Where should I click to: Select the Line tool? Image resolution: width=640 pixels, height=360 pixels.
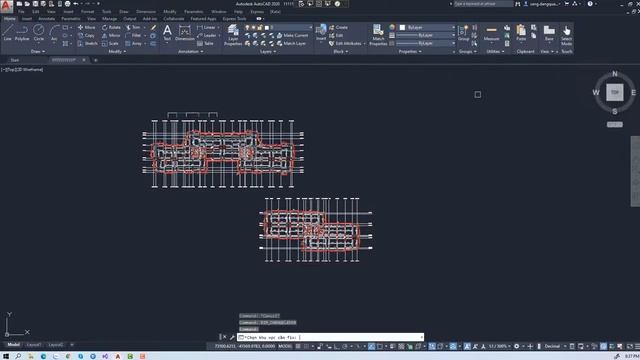[x=8, y=33]
